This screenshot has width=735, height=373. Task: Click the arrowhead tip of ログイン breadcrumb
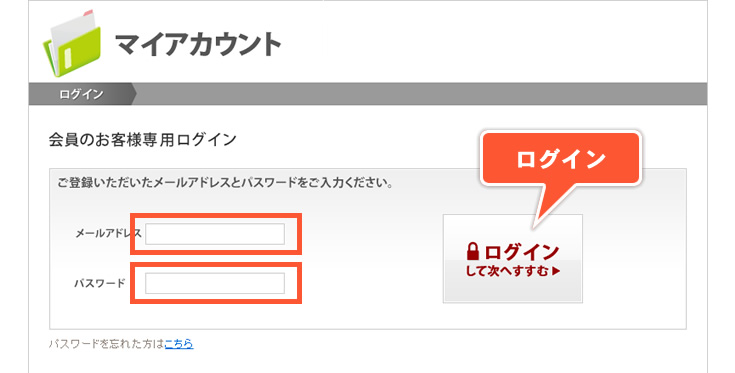tap(134, 94)
